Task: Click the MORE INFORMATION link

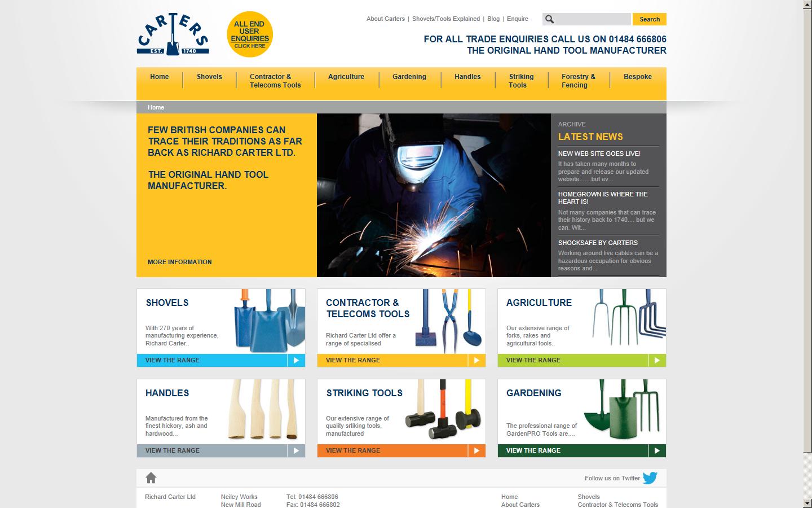Action: (x=179, y=262)
